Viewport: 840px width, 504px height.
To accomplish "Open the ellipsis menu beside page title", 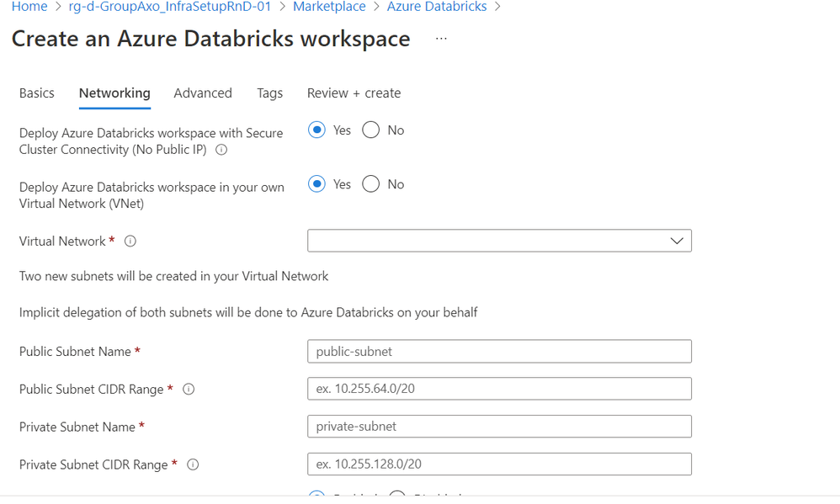I will point(441,40).
